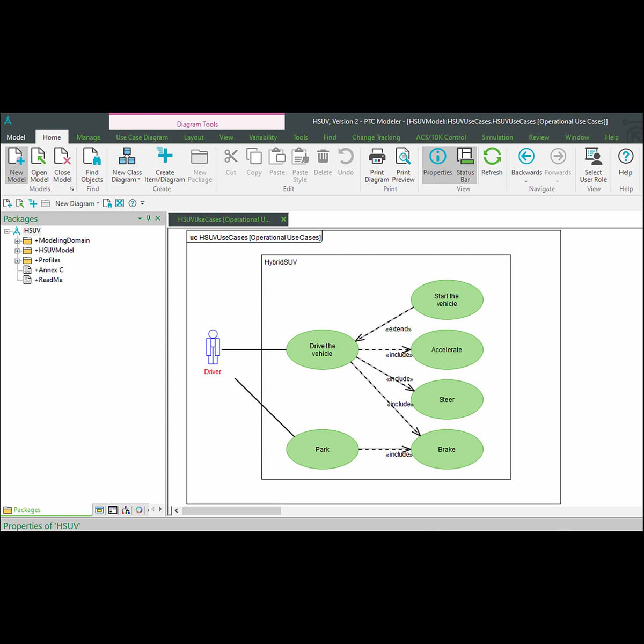Open the Simulation ribbon tab
The height and width of the screenshot is (644, 644).
coord(497,137)
